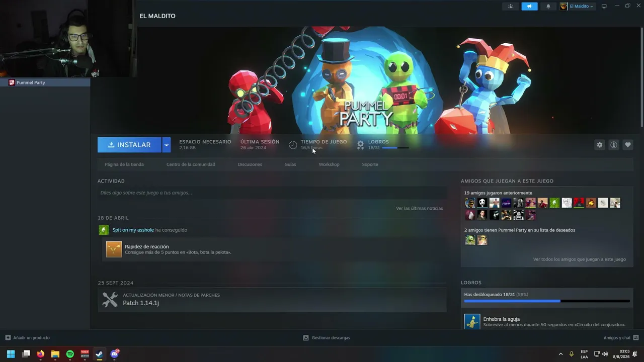Viewport: 644px width, 362px height.
Task: Open Steam news megaphone button
Action: pos(529,6)
